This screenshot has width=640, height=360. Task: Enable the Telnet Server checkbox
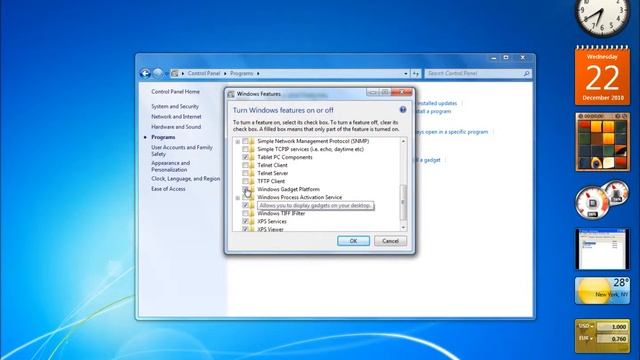(x=245, y=173)
